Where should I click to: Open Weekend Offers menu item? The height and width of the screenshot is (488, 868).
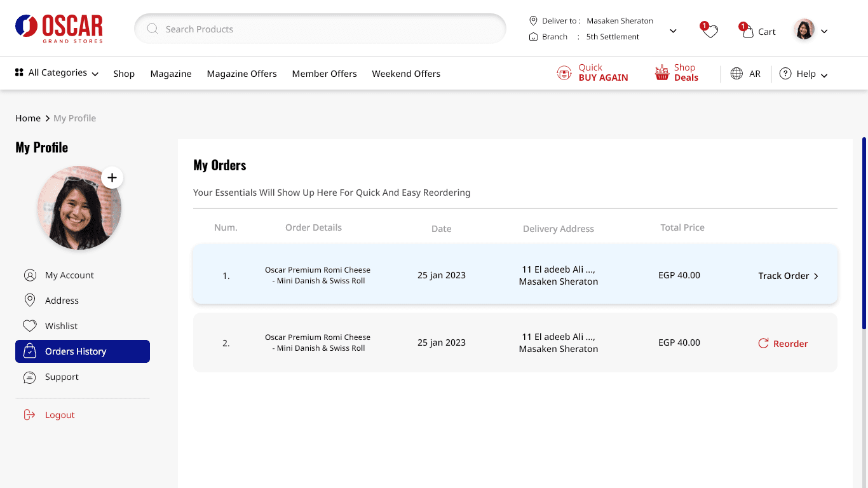pos(406,74)
